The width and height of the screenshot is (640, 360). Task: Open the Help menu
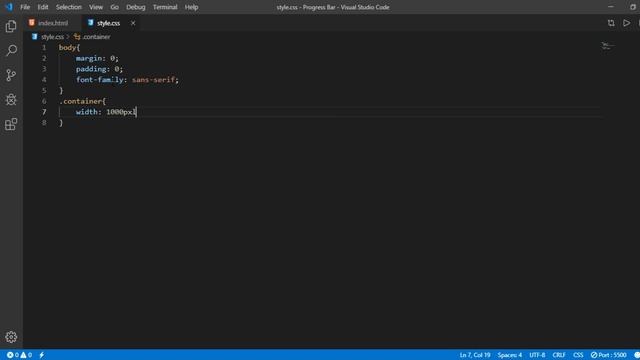point(191,7)
